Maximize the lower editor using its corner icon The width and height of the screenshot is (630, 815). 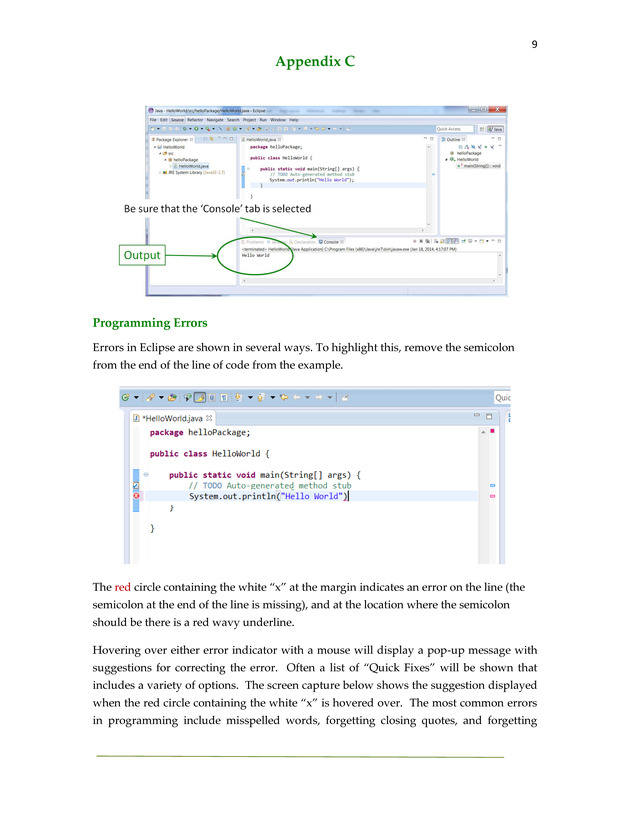pos(491,416)
